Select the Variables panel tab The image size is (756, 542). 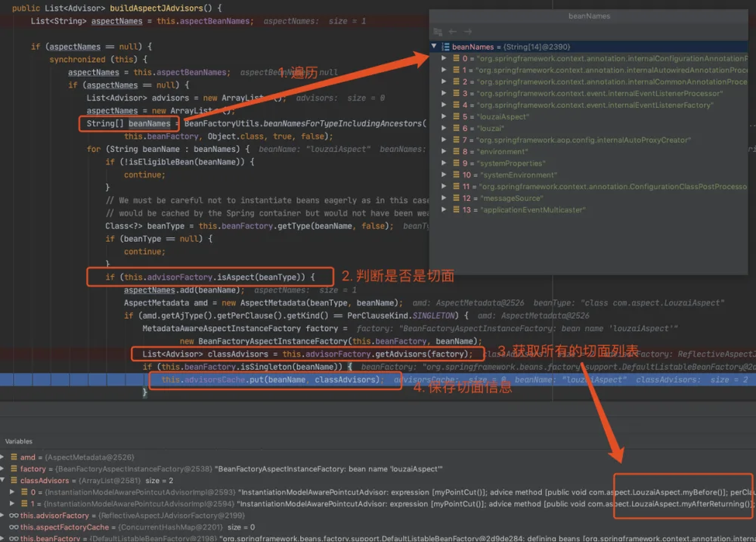pos(19,441)
